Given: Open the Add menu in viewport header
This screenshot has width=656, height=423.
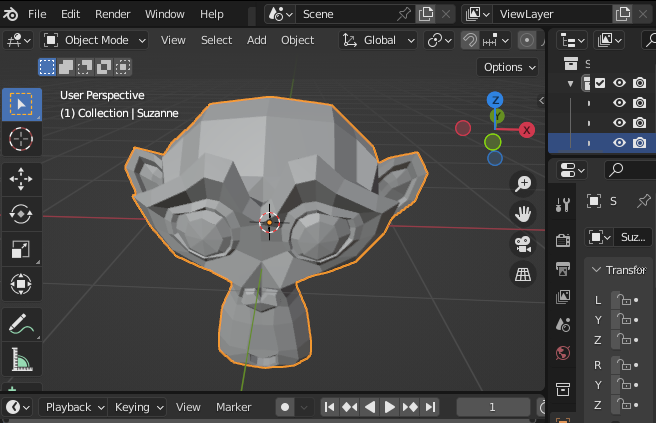Looking at the screenshot, I should pyautogui.click(x=257, y=40).
